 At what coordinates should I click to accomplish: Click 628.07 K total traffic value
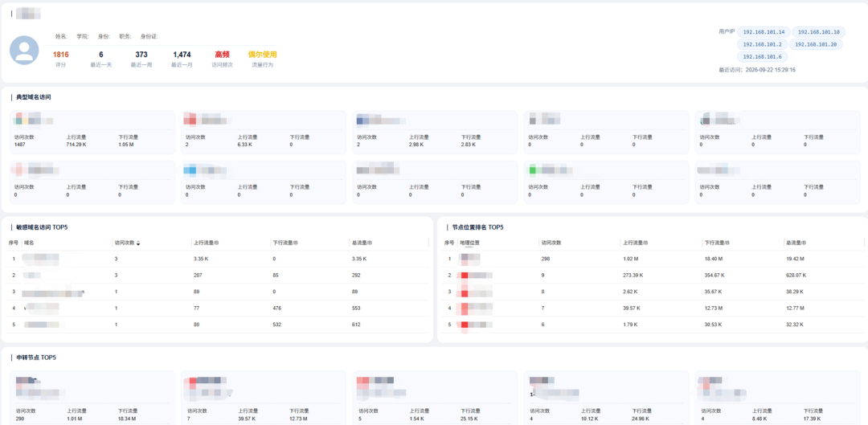(796, 275)
